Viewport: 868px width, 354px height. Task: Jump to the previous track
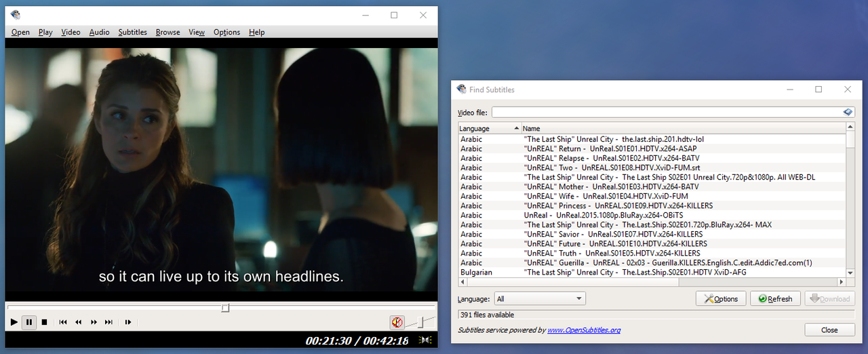click(63, 322)
